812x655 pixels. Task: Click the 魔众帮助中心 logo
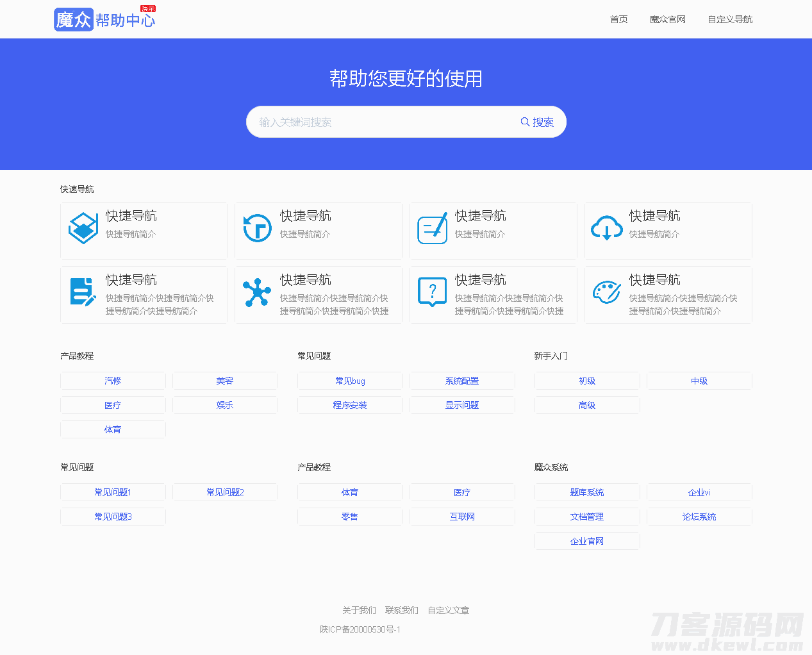click(105, 19)
